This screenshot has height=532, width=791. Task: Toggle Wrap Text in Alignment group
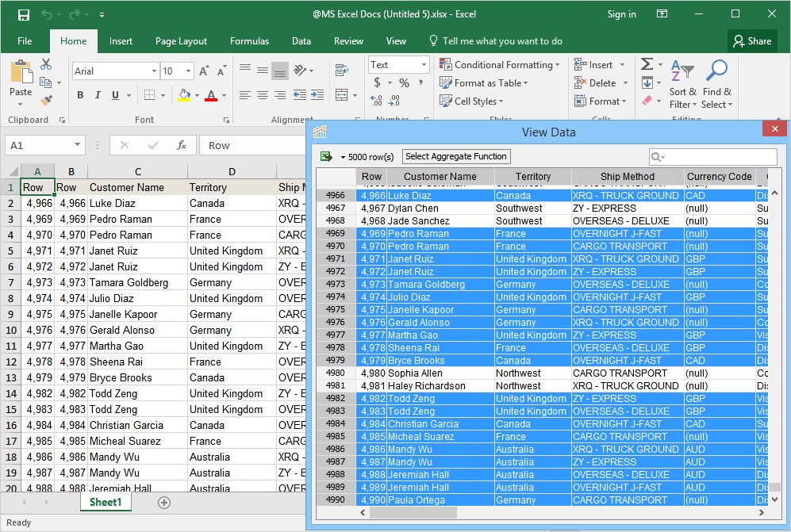click(342, 71)
